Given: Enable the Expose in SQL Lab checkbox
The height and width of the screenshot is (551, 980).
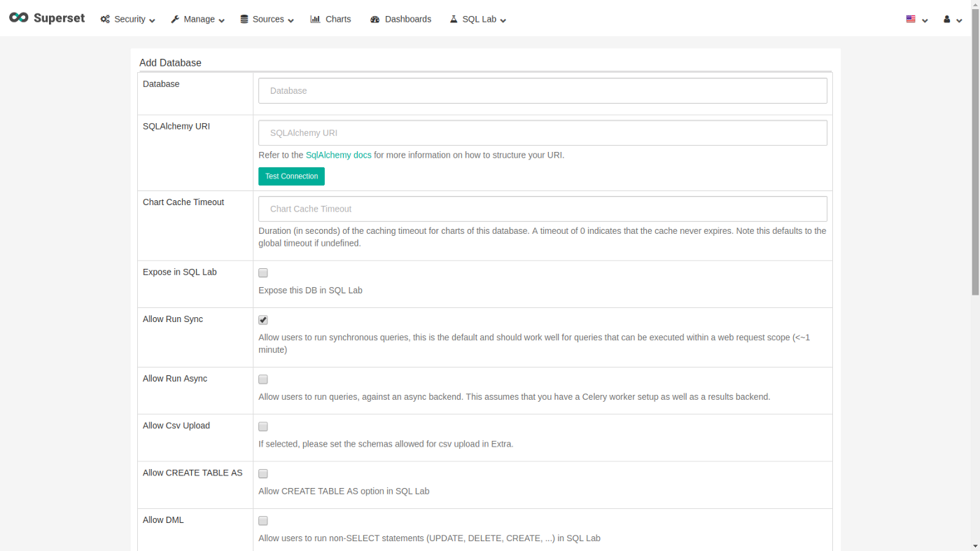Looking at the screenshot, I should pyautogui.click(x=263, y=273).
